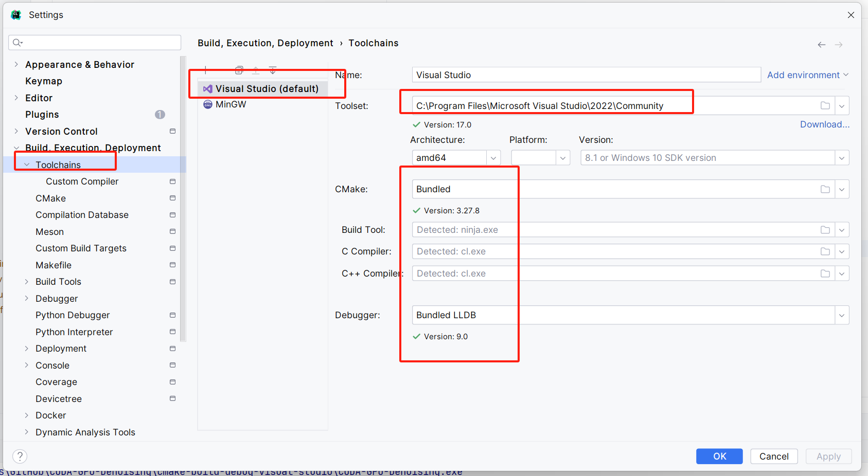Browse folder for Build Tool
Viewport: 868px width, 476px height.
pos(825,230)
